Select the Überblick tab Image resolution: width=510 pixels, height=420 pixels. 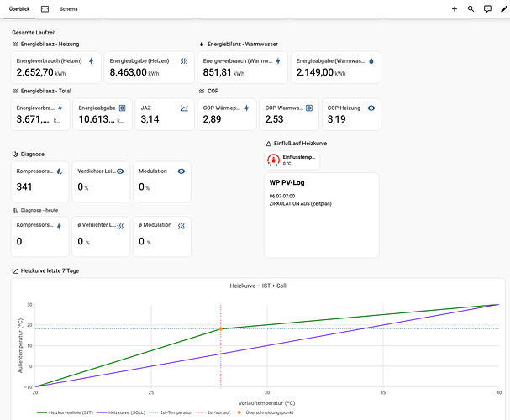point(19,9)
